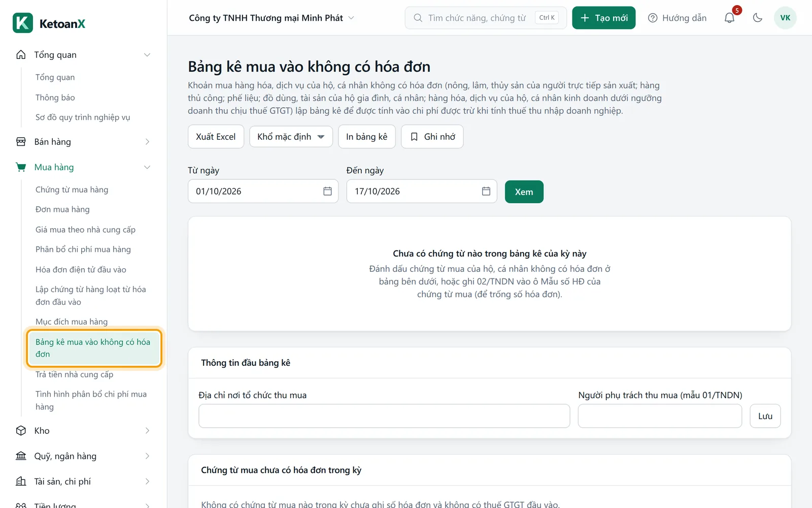
Task: Open Thông báo in sidebar
Action: pos(55,98)
